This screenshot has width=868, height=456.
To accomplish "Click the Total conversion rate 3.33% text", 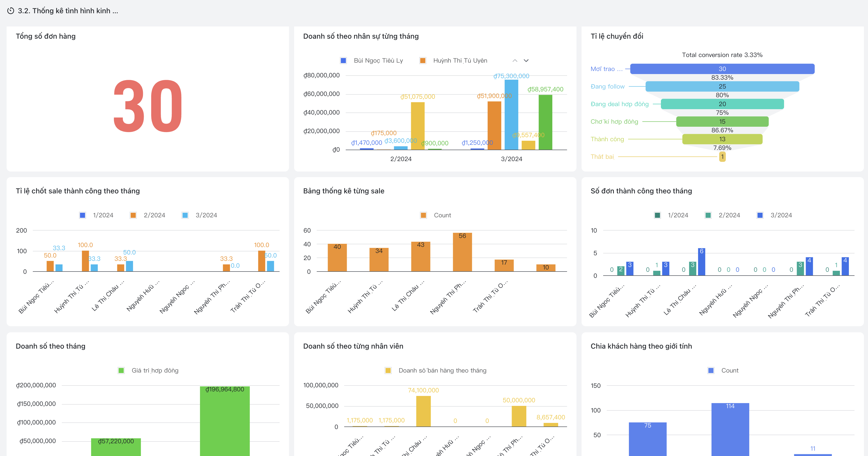I will coord(722,55).
